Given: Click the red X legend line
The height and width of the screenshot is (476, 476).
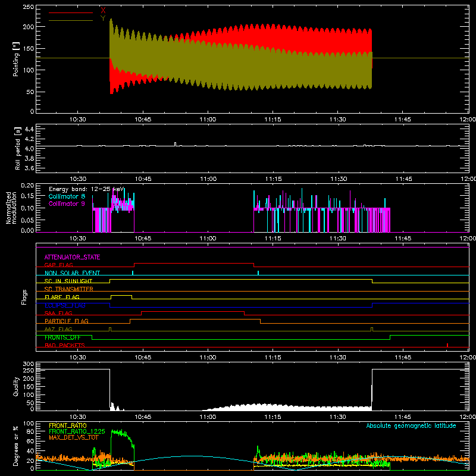Looking at the screenshot, I should click(x=71, y=12).
